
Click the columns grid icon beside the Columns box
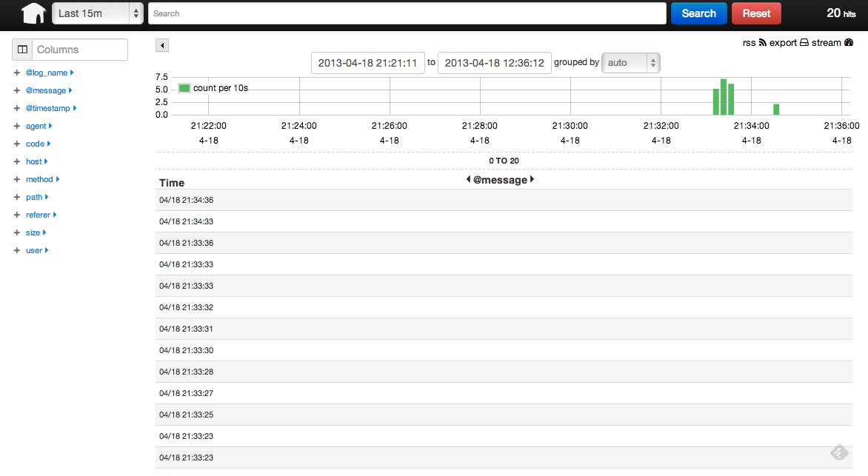click(x=22, y=49)
